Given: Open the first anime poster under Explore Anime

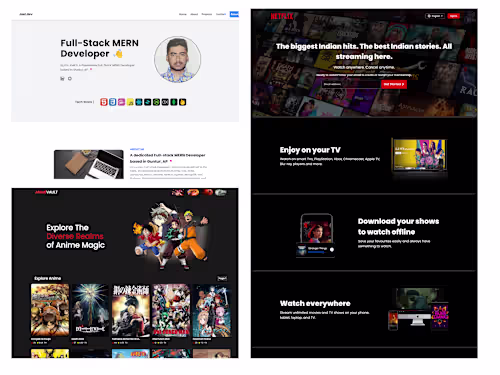Looking at the screenshot, I should 50,310.
